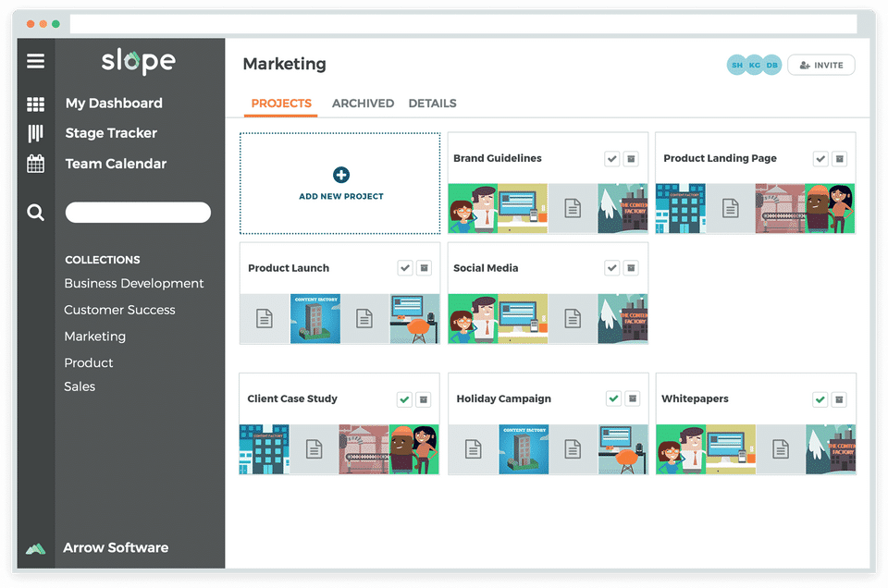Open the Team Calendar icon
888x588 pixels.
coord(35,164)
